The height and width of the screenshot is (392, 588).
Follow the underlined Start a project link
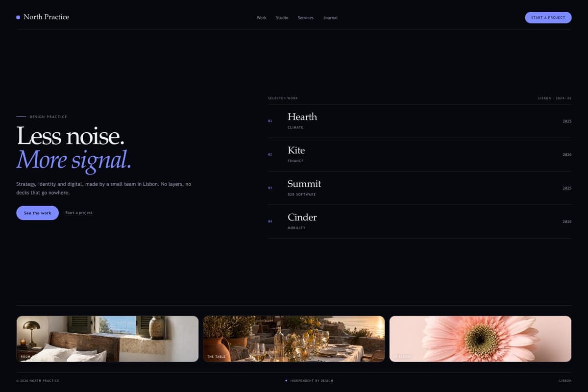point(79,213)
